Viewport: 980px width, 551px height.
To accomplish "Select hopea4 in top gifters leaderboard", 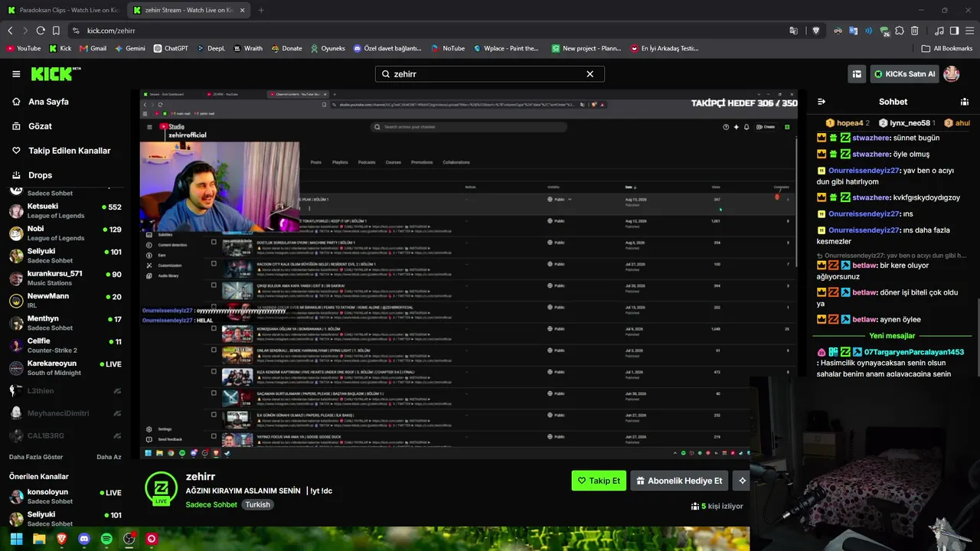I will pyautogui.click(x=849, y=122).
